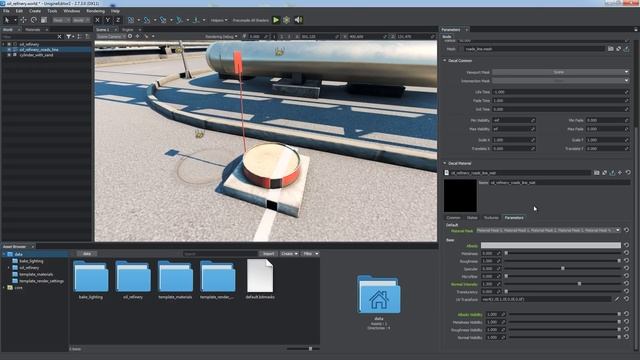Screen dimensions: 640x360
Task: Select cylinder_with_sand node
Action: (36, 55)
